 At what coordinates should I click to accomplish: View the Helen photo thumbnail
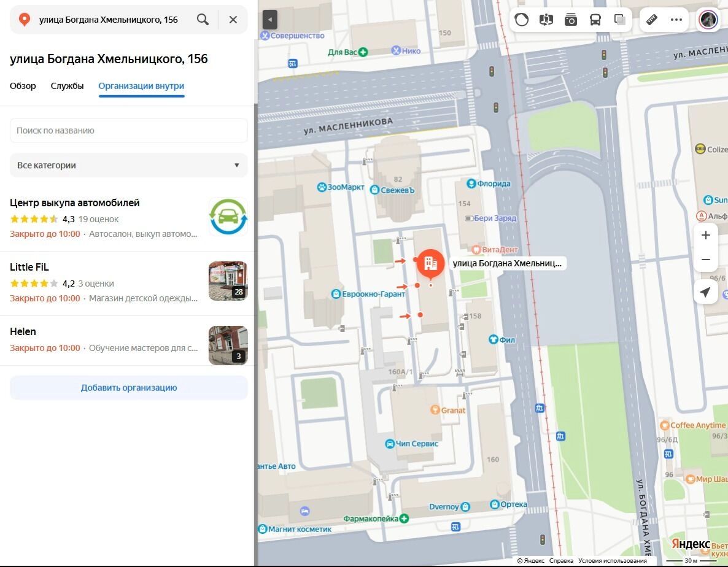[228, 345]
